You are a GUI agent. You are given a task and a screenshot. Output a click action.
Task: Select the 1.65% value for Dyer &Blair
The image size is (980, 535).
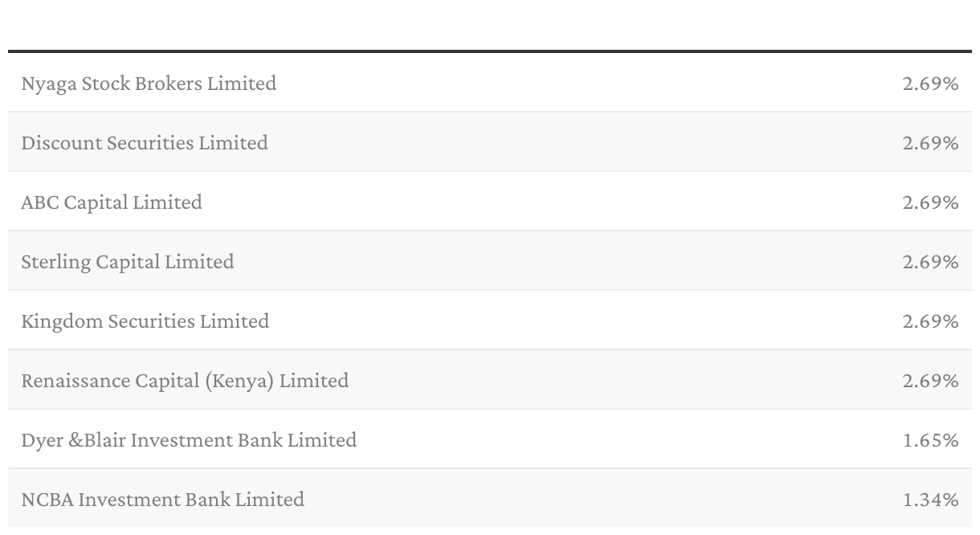point(931,440)
